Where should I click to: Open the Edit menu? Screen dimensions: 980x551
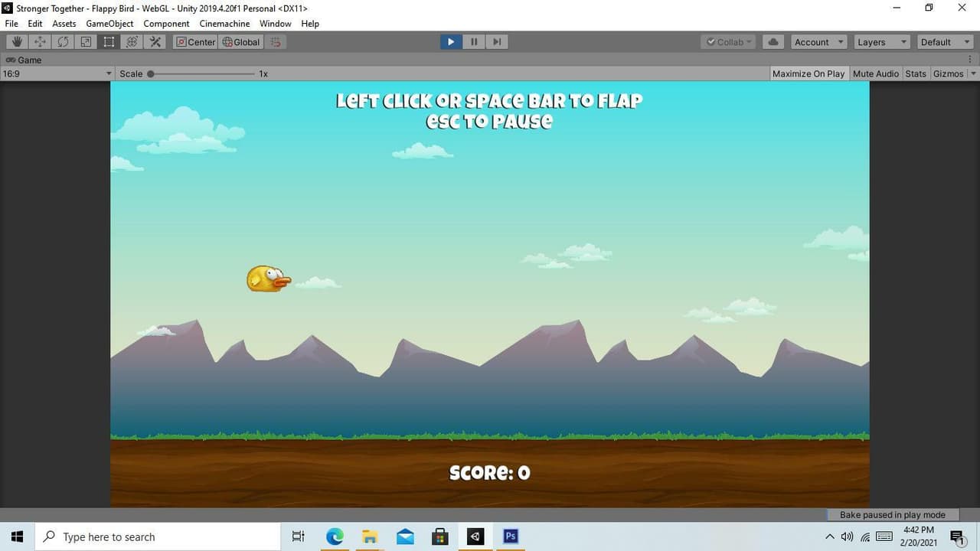[35, 24]
